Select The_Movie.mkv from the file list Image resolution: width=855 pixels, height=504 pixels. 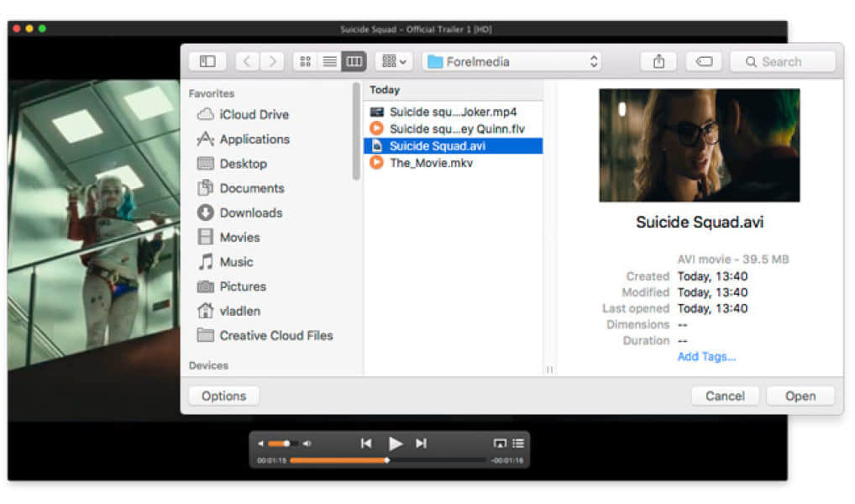click(431, 163)
